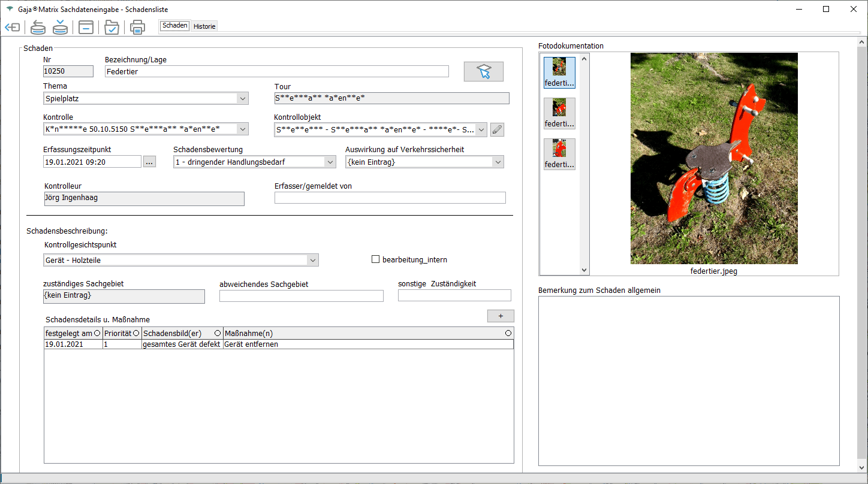Click the window minus toolbar icon
Image resolution: width=868 pixels, height=484 pixels.
[86, 28]
